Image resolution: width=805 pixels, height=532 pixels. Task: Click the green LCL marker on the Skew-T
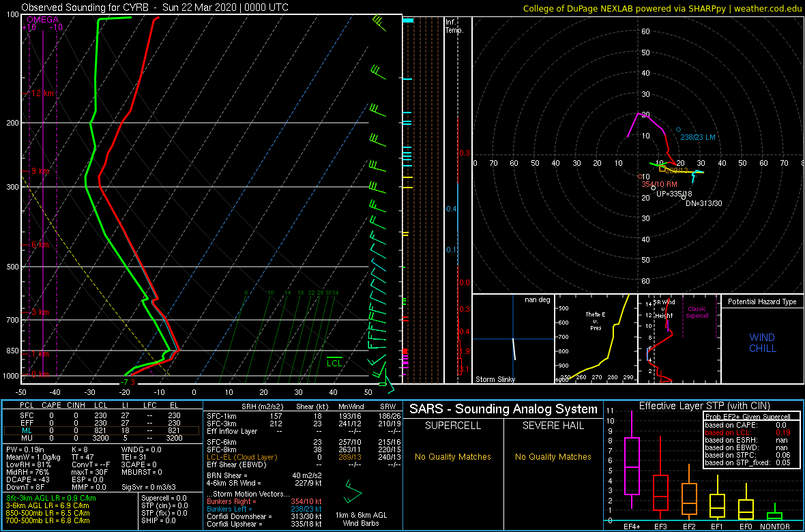(x=335, y=361)
